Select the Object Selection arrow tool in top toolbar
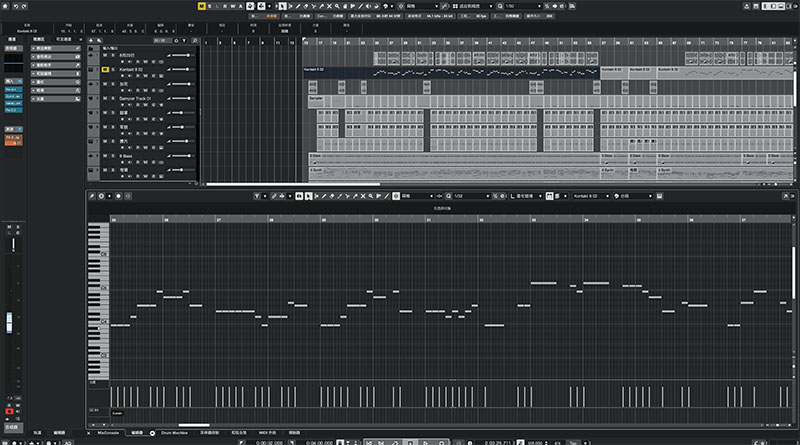This screenshot has height=445, width=800. pyautogui.click(x=282, y=6)
